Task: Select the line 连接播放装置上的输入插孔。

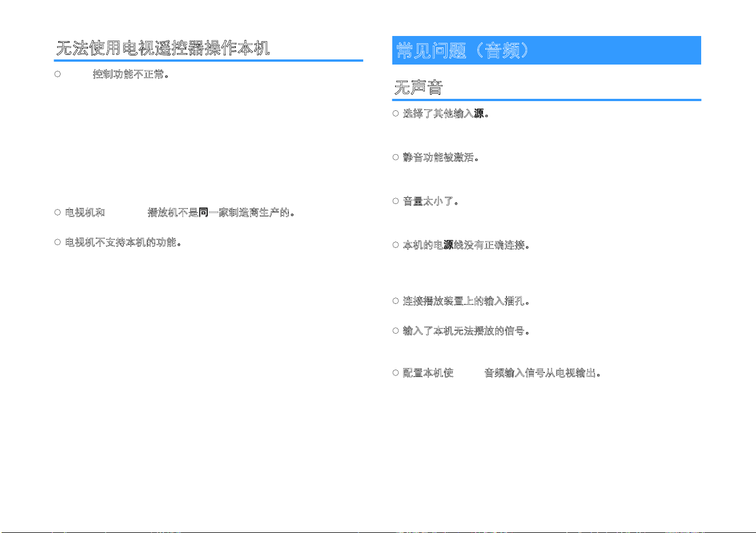Action: (466, 301)
